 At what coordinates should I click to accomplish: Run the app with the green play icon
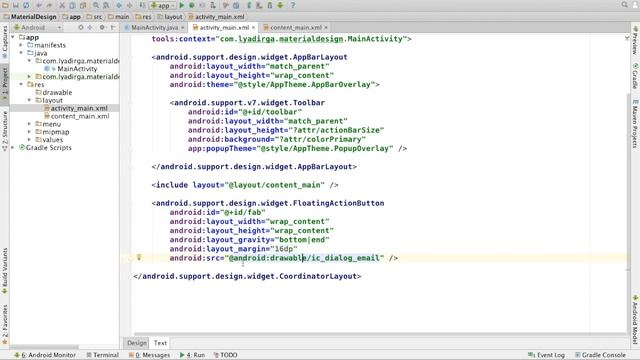point(182,5)
